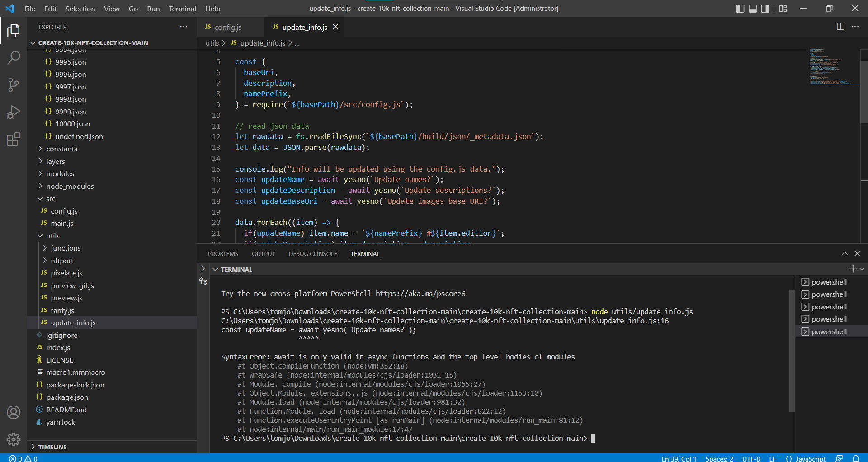
Task: Open the Terminal menu
Action: coord(182,9)
